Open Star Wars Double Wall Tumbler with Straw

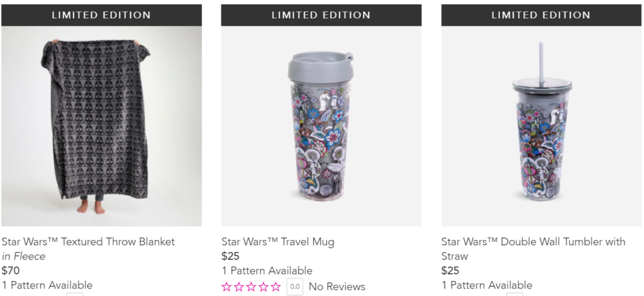(x=533, y=249)
